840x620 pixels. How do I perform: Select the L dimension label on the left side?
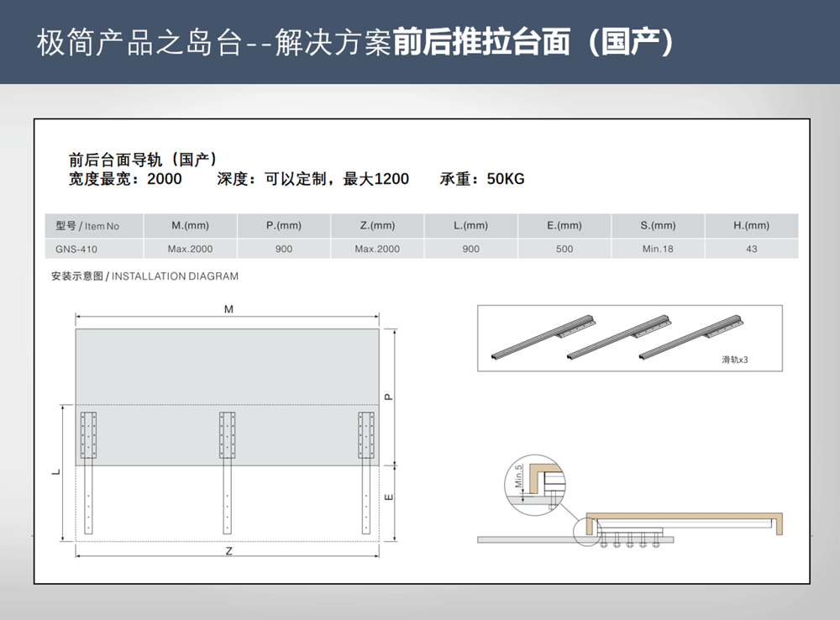point(55,472)
